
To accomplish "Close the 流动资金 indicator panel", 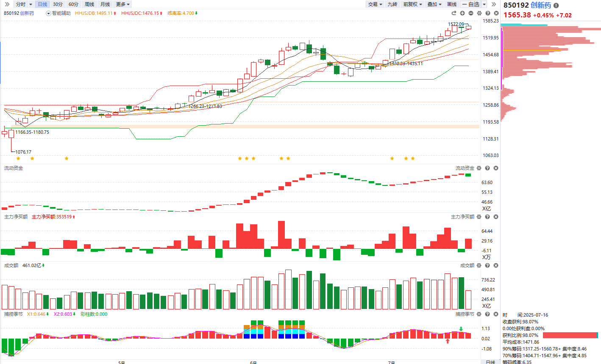I will (496, 168).
